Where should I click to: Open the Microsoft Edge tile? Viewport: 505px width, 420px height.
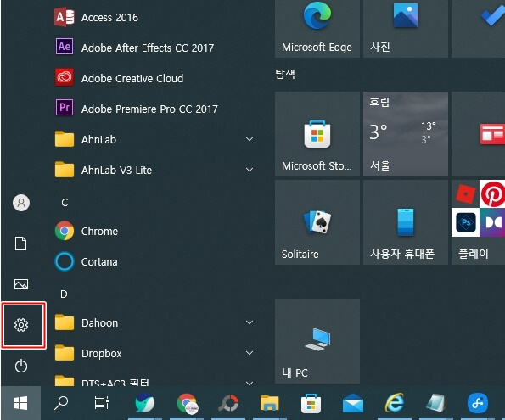pos(317,28)
